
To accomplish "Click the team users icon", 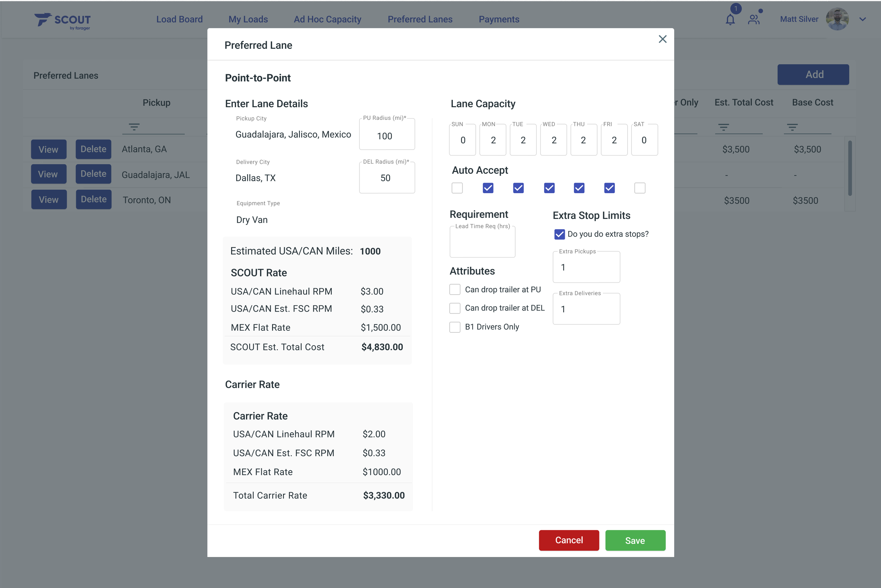I will tap(753, 19).
